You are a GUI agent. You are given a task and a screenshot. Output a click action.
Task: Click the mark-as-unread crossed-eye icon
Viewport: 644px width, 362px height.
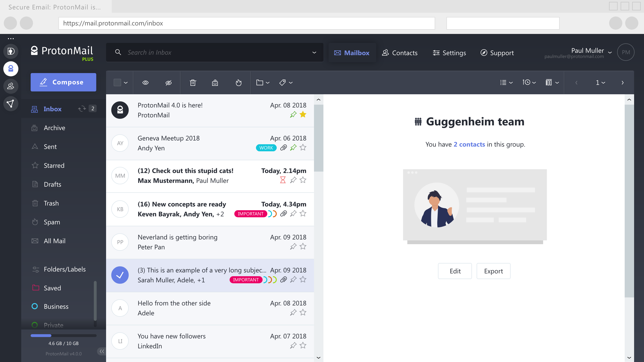pyautogui.click(x=169, y=82)
